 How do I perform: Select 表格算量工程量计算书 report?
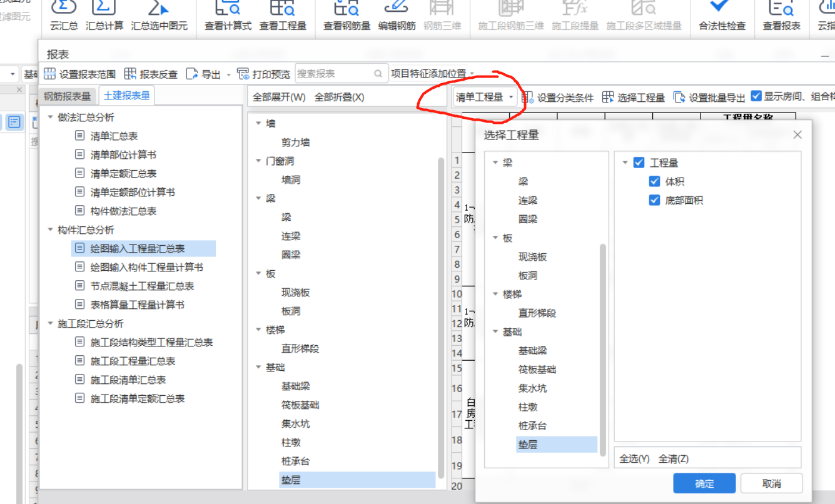tap(138, 305)
